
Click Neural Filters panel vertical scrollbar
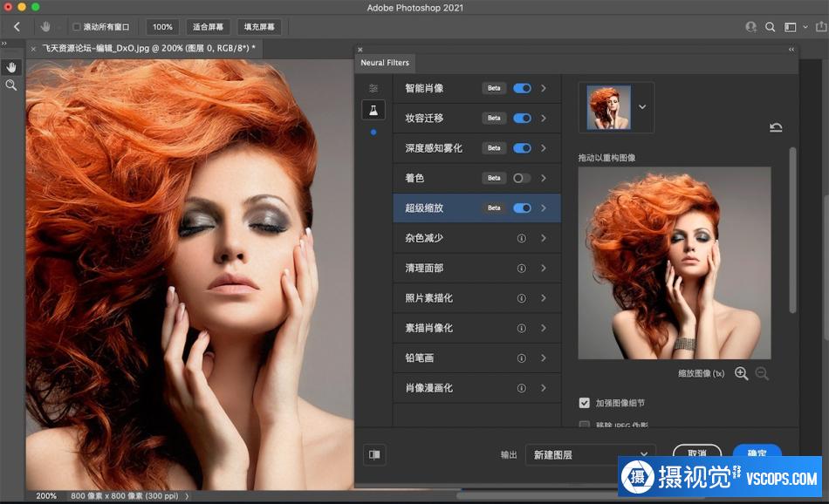pos(792,230)
